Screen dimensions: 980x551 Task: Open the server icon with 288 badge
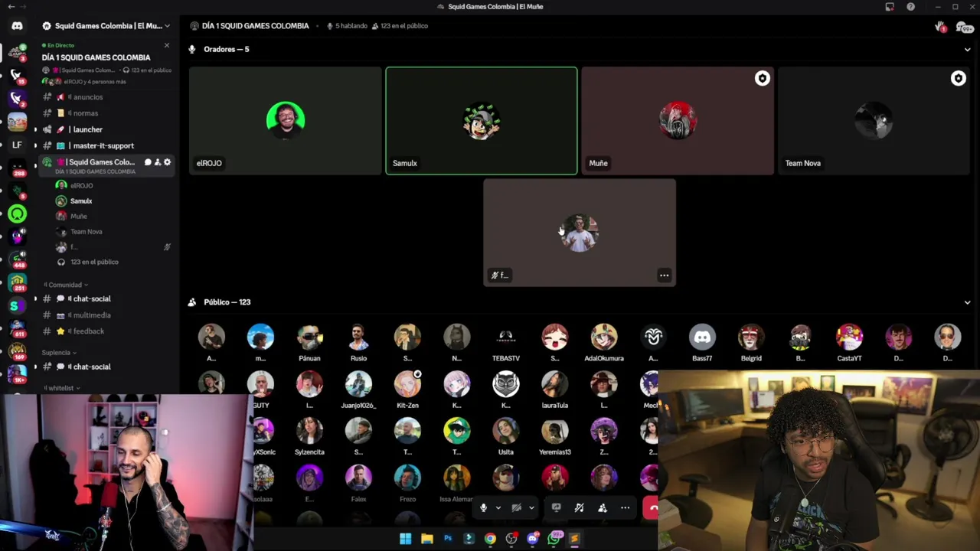(x=17, y=168)
